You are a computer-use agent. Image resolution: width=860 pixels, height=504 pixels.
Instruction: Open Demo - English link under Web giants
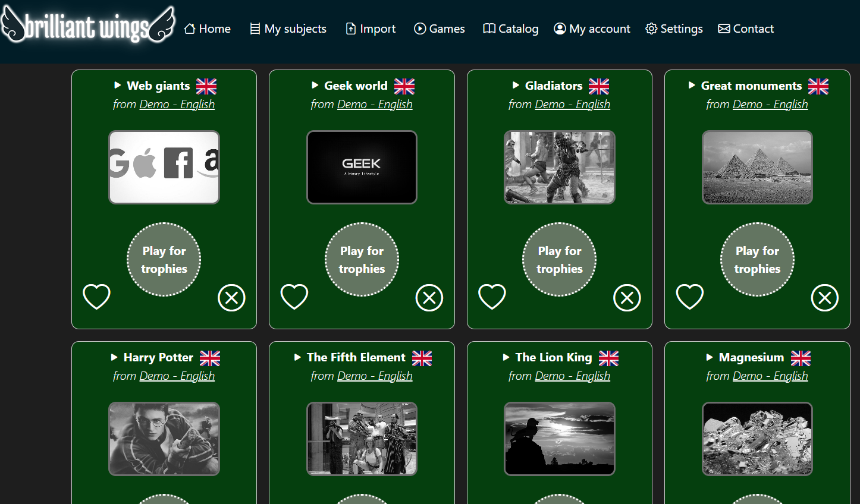click(x=177, y=104)
